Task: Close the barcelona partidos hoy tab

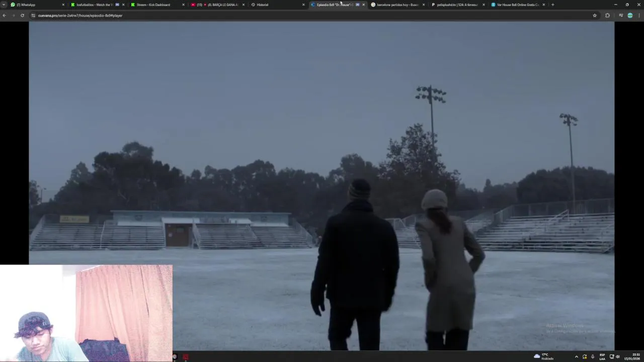Action: pyautogui.click(x=424, y=5)
